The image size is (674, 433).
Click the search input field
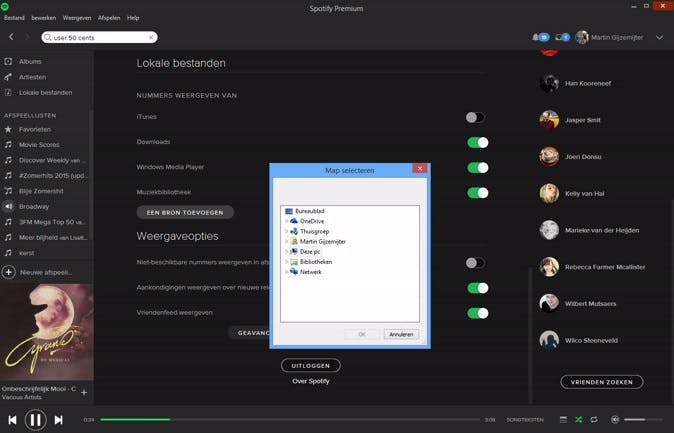(x=100, y=37)
